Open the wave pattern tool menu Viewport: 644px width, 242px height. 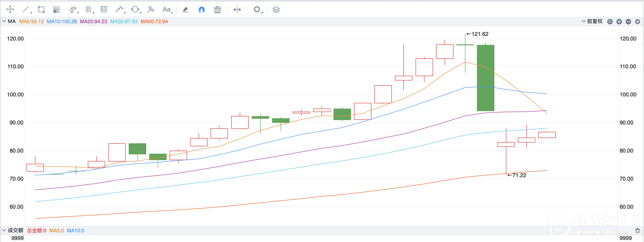[x=120, y=9]
